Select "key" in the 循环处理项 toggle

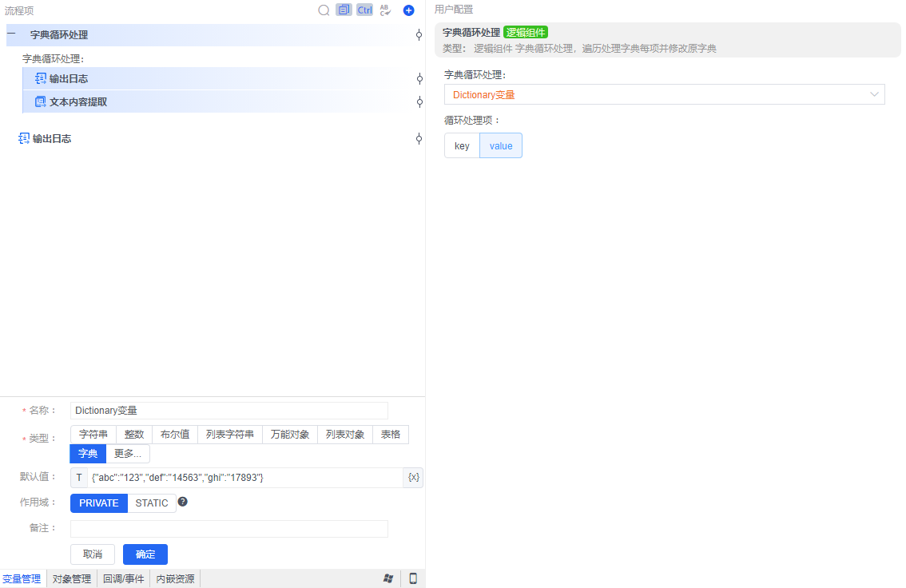pos(461,145)
